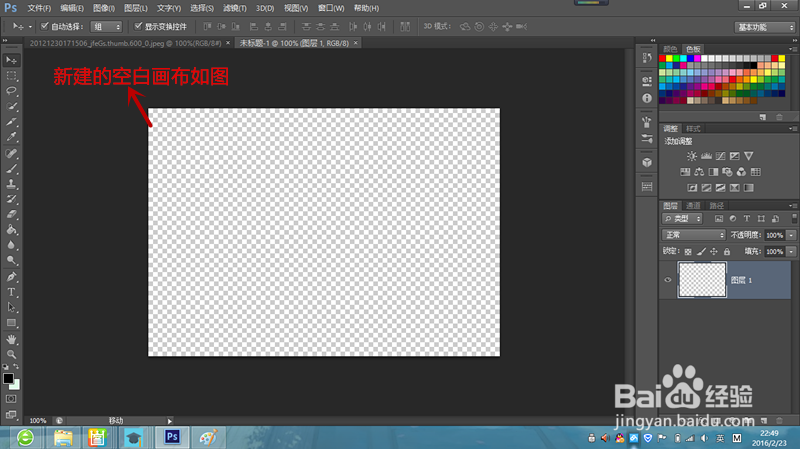This screenshot has width=800, height=449.
Task: Switch to the Channels tab
Action: pos(693,206)
